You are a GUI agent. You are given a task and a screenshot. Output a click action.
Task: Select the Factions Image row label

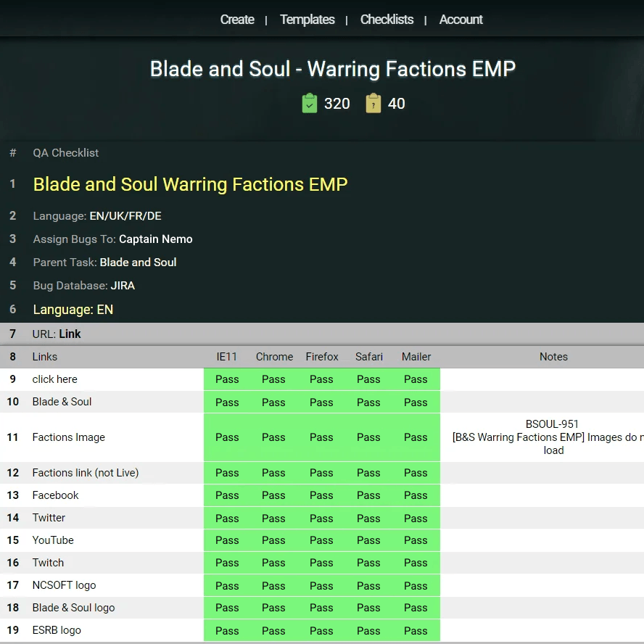69,437
